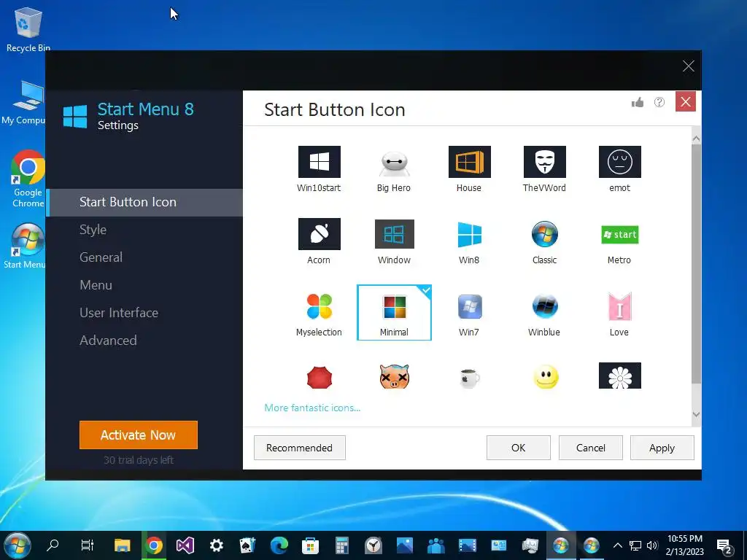Click the icon list scroll-down arrow

coord(696,415)
